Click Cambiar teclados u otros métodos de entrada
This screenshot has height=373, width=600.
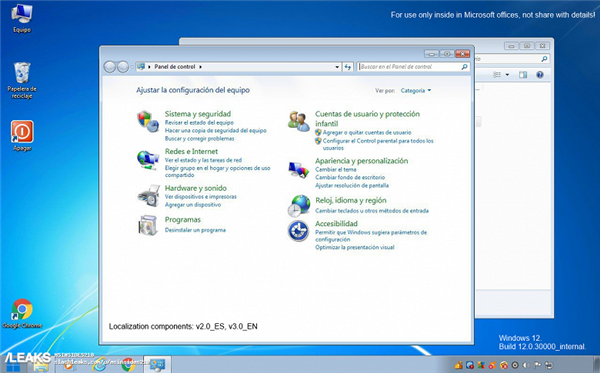click(x=372, y=211)
